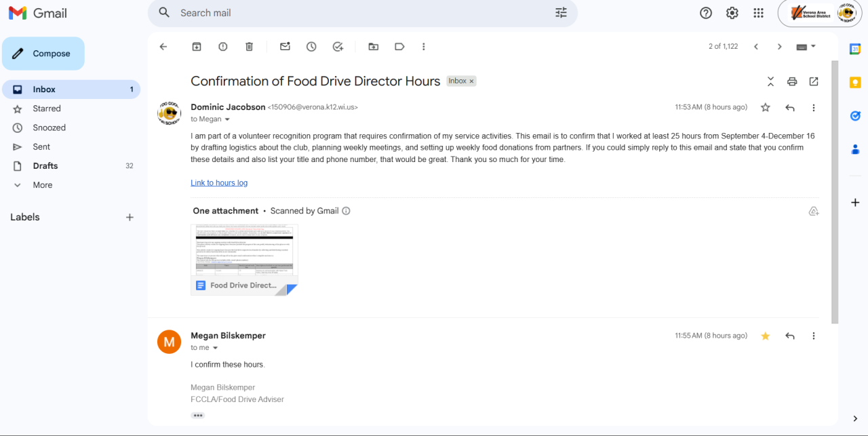Print all messages in the conversation
This screenshot has width=868, height=436.
click(792, 81)
